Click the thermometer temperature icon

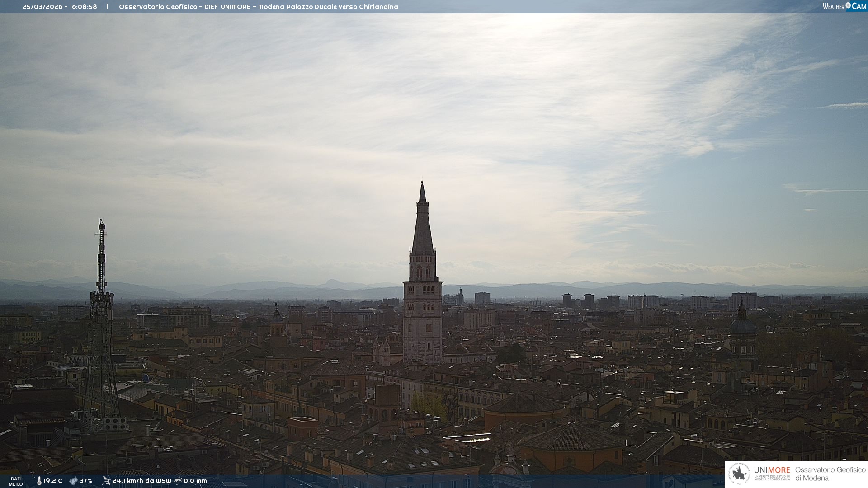pos(39,481)
